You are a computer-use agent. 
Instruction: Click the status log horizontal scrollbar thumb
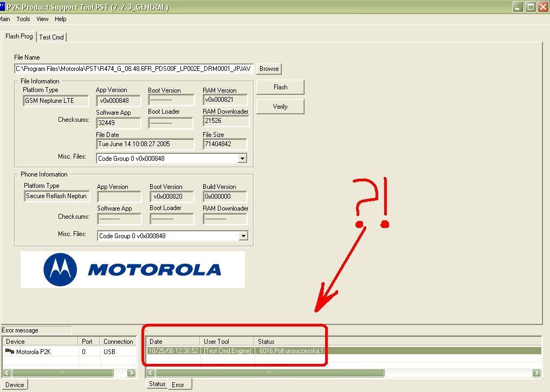tap(270, 373)
